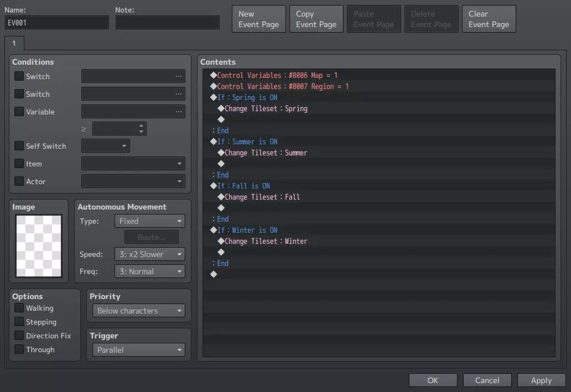Open the Speed dropdown showing x2 Slower

(x=150, y=254)
